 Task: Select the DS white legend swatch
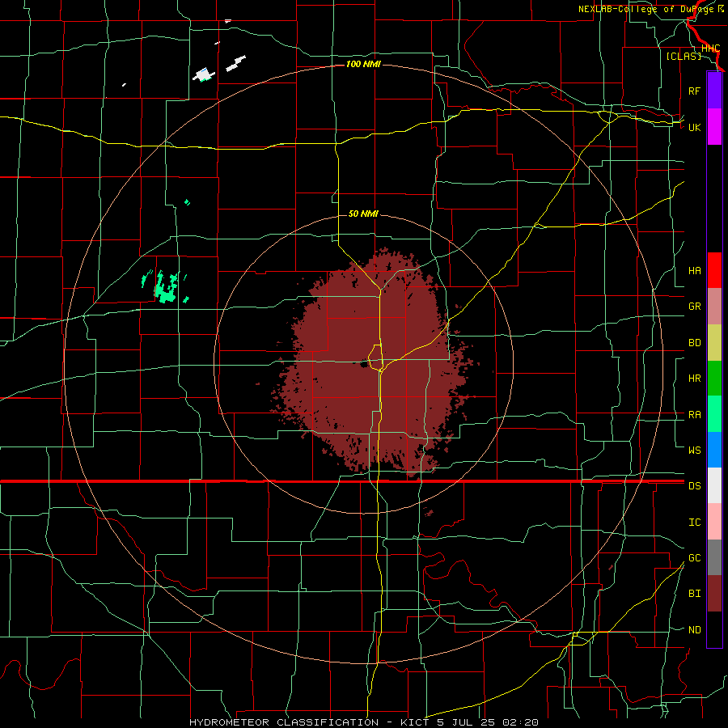pyautogui.click(x=714, y=485)
